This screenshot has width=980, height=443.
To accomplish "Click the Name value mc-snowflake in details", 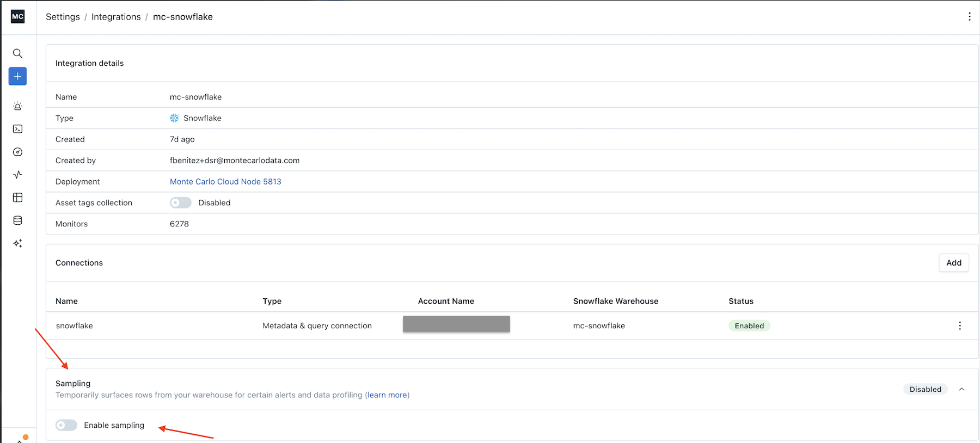I will (195, 97).
